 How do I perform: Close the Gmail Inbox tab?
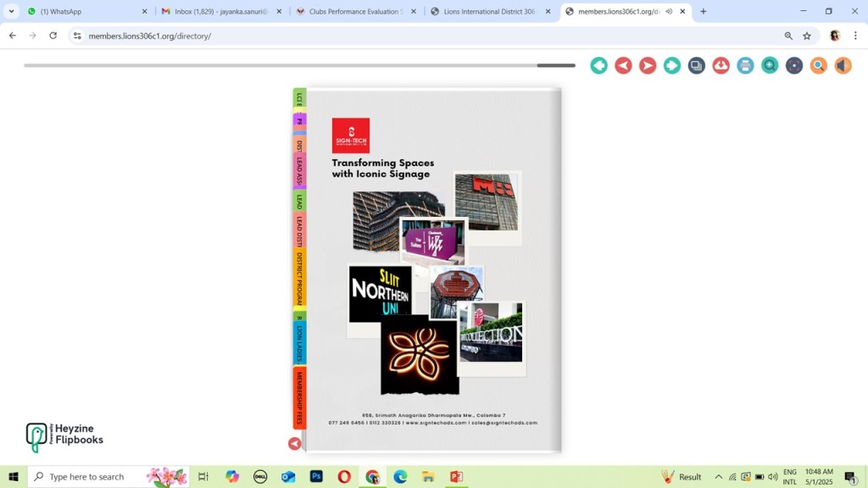click(x=279, y=11)
